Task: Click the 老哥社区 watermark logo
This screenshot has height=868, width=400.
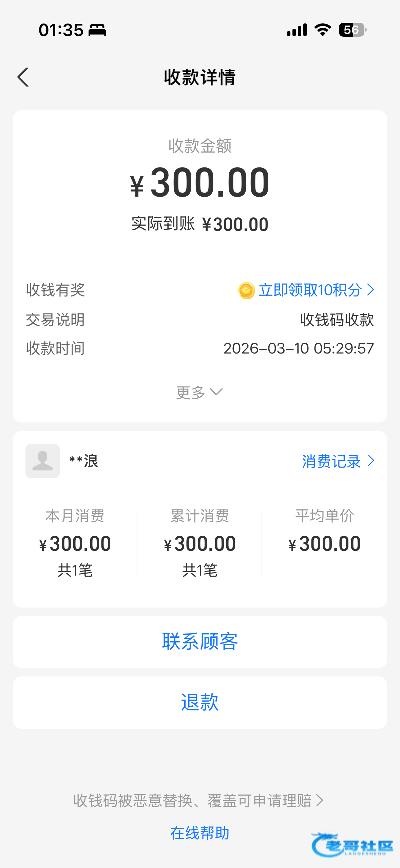Action: tap(352, 845)
